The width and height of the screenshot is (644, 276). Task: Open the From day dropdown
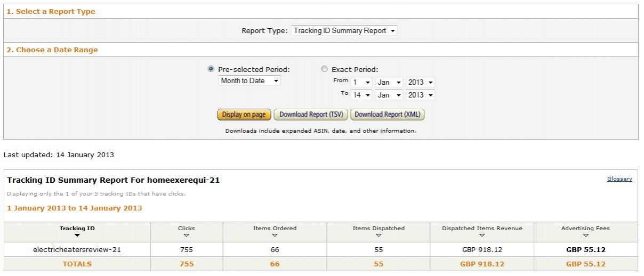click(361, 82)
